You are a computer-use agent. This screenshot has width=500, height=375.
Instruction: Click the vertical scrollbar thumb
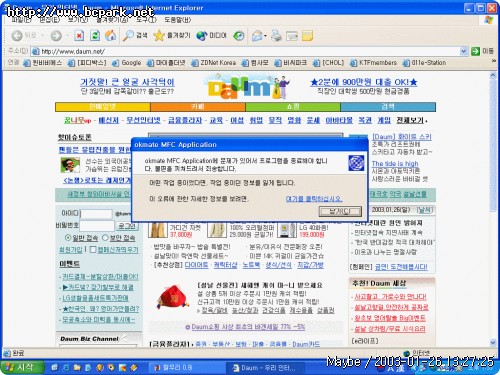coord(493,145)
